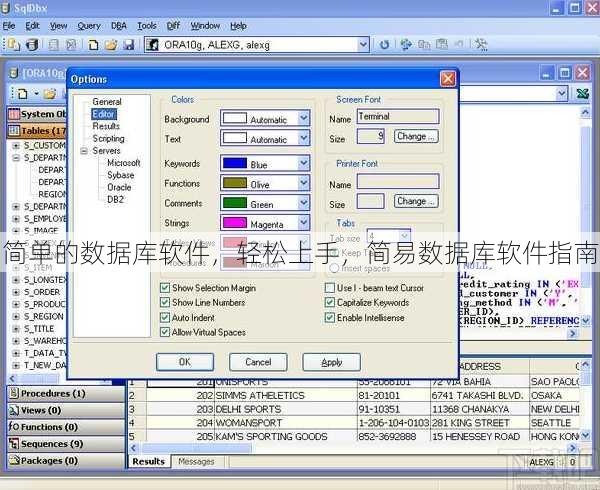Select the S_REGION table in tree
Image resolution: width=600 pixels, height=490 pixels.
44,317
